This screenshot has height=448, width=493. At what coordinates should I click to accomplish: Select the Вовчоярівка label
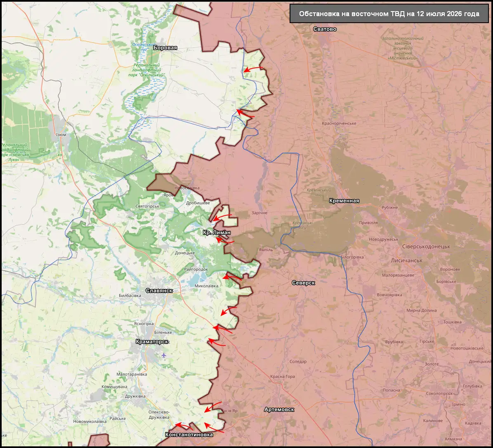point(389,295)
